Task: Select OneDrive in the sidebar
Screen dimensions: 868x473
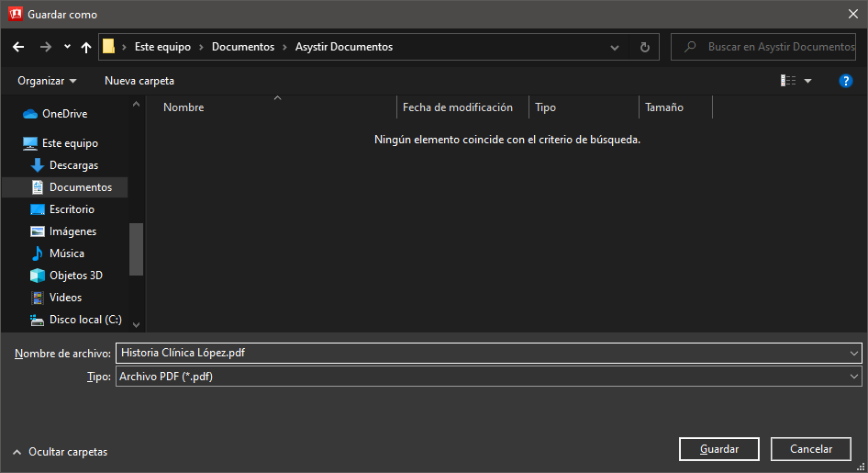Action: click(64, 114)
